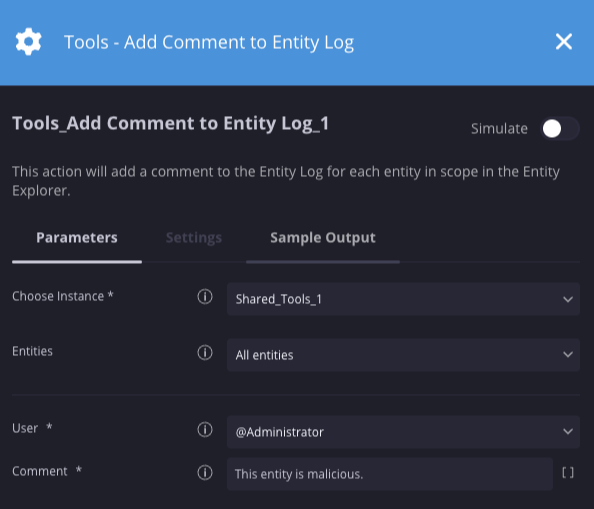
Task: Show info for Entities parameter
Action: (x=205, y=353)
